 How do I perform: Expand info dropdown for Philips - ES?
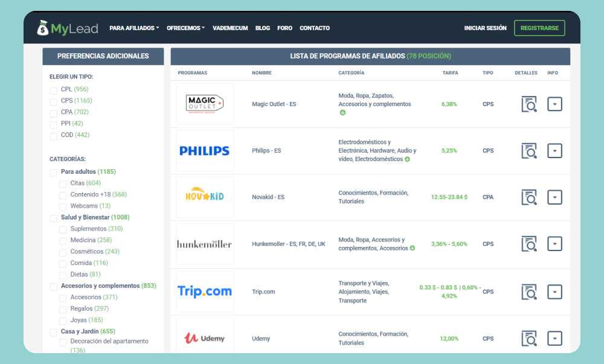554,151
